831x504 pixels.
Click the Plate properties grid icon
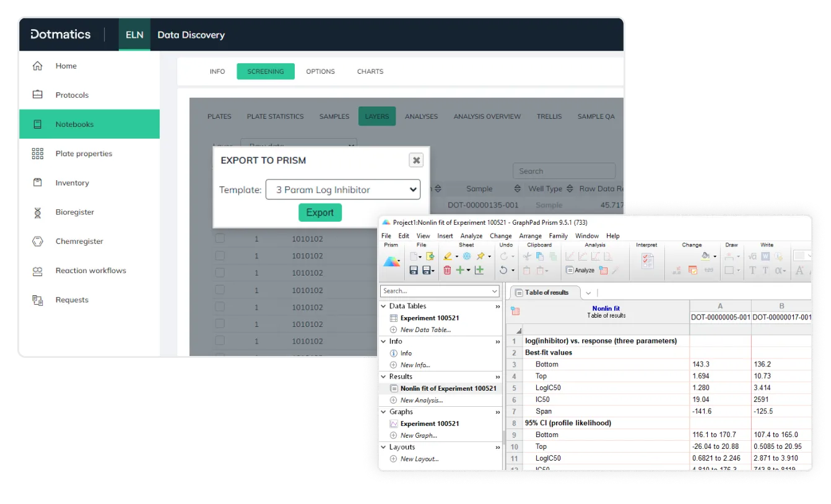(x=38, y=154)
